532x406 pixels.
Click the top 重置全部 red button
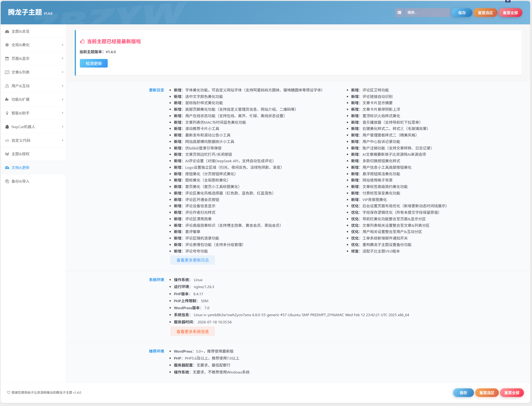coord(510,13)
